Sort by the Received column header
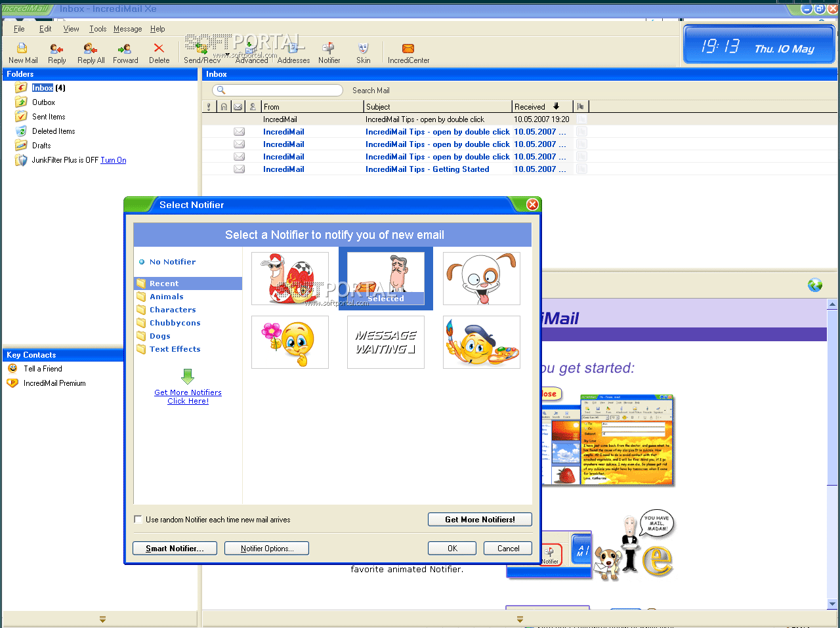Image resolution: width=840 pixels, height=628 pixels. (542, 106)
